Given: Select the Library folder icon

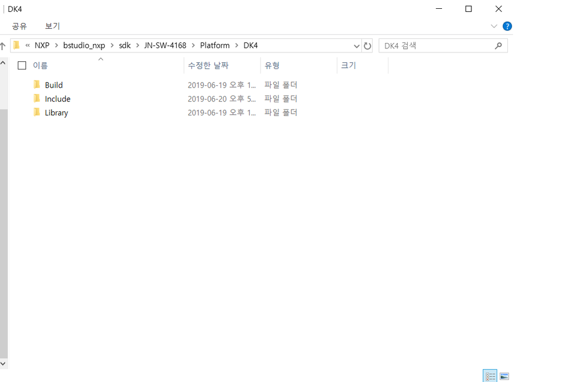Looking at the screenshot, I should (36, 112).
